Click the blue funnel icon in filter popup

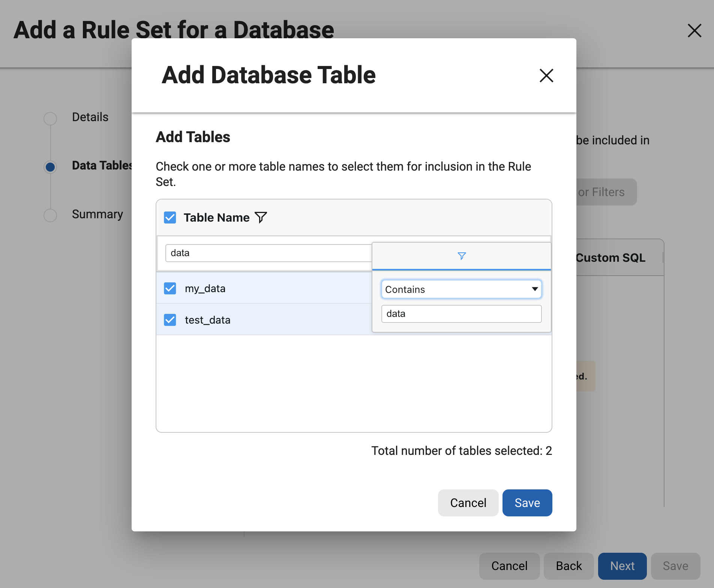click(461, 256)
